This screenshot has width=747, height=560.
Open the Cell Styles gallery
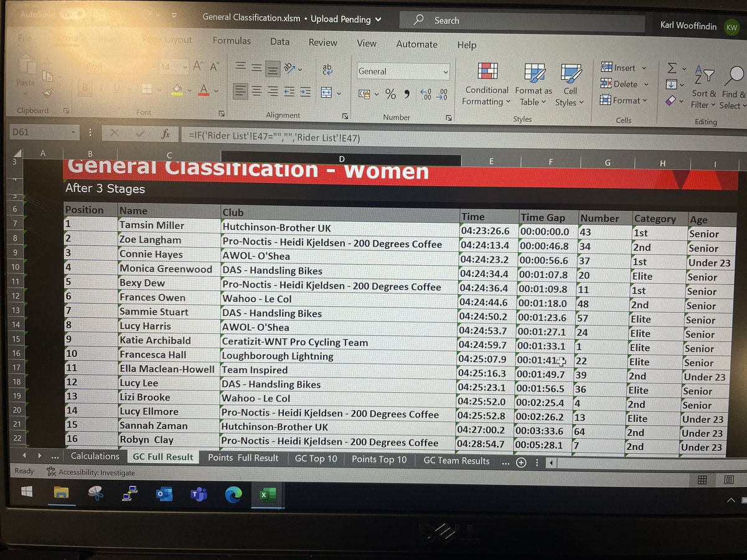570,86
